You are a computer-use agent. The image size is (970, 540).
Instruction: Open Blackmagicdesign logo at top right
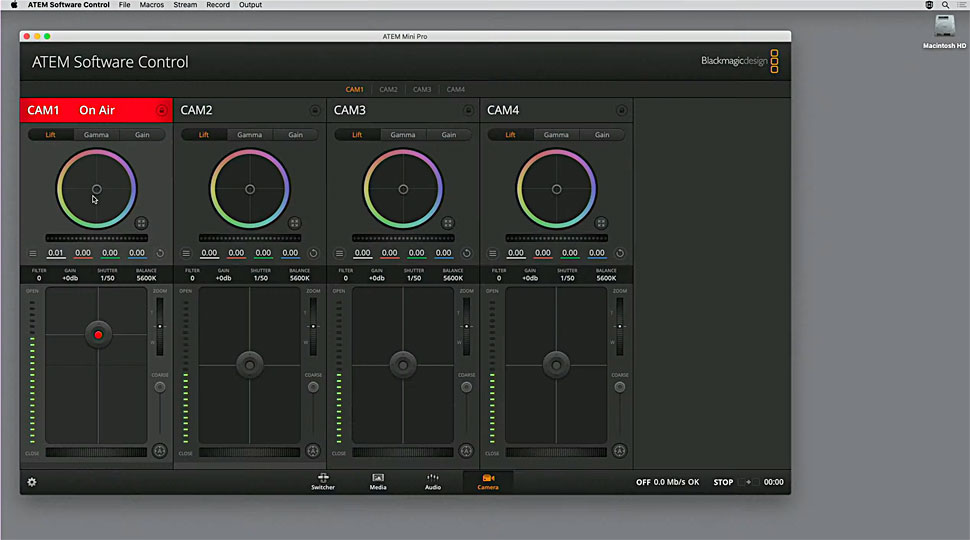coord(740,61)
